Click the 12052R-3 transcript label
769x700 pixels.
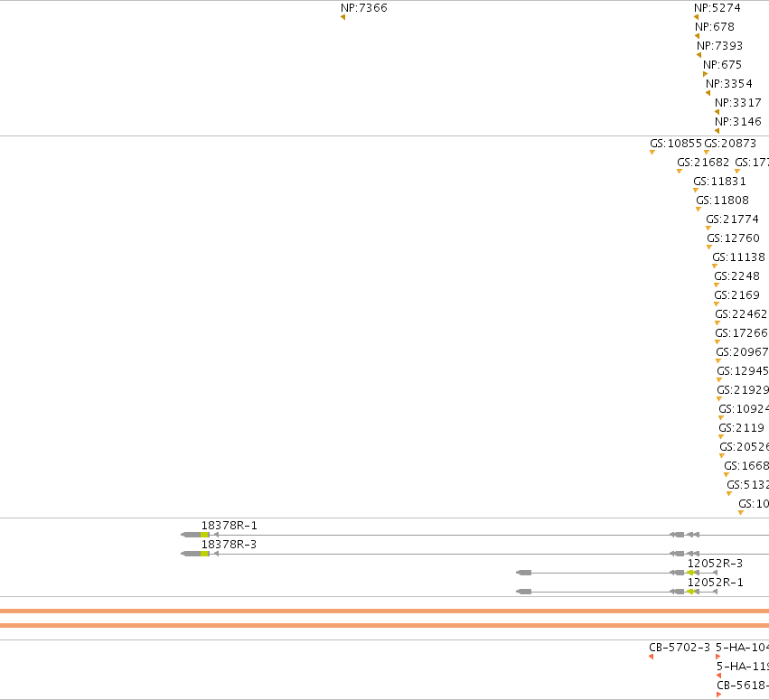(715, 564)
